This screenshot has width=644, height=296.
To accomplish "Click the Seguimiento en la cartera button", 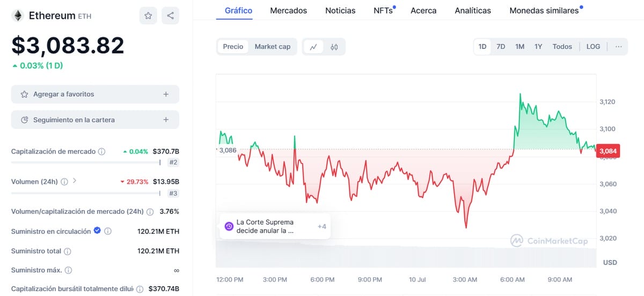I will pyautogui.click(x=95, y=120).
